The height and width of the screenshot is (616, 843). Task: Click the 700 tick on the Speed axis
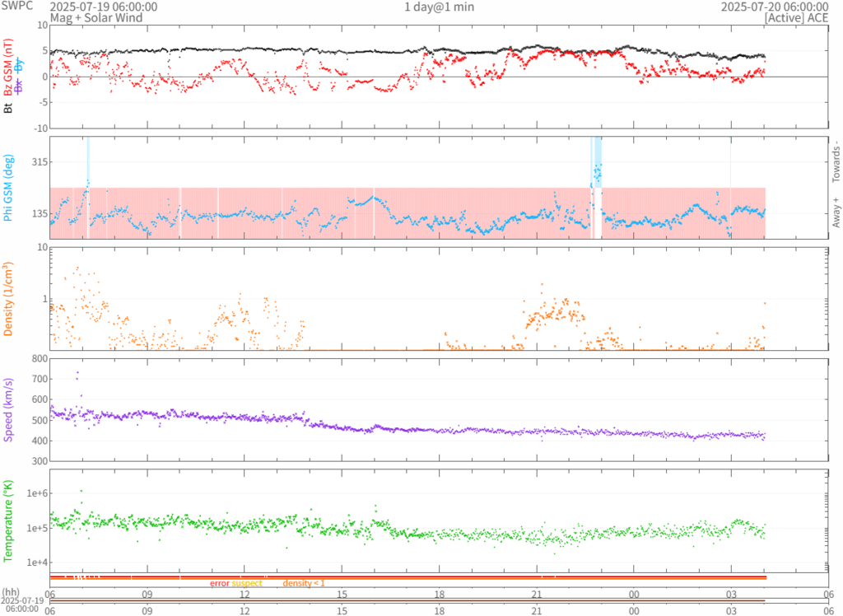point(40,380)
